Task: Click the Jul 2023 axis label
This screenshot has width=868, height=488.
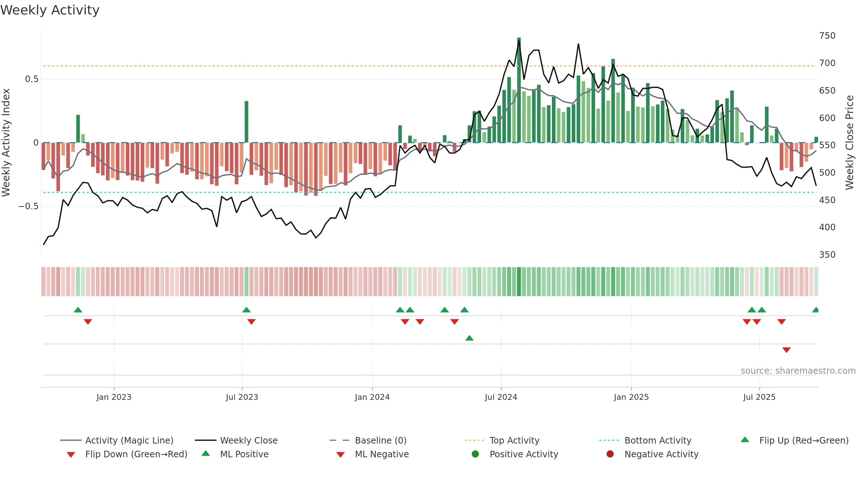Action: tap(242, 397)
